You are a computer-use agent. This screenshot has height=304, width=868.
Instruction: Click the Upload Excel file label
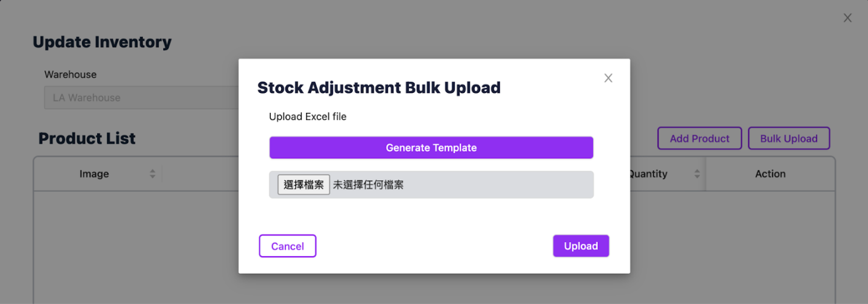[x=308, y=117]
